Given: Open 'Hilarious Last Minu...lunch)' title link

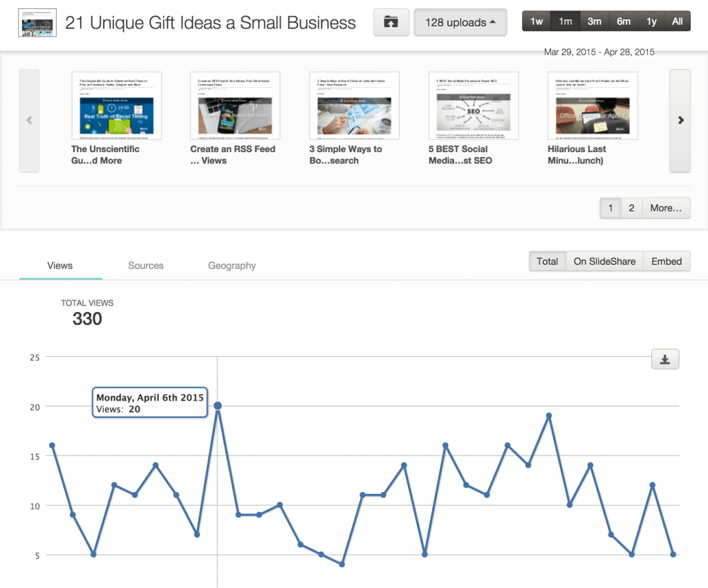Looking at the screenshot, I should tap(577, 154).
